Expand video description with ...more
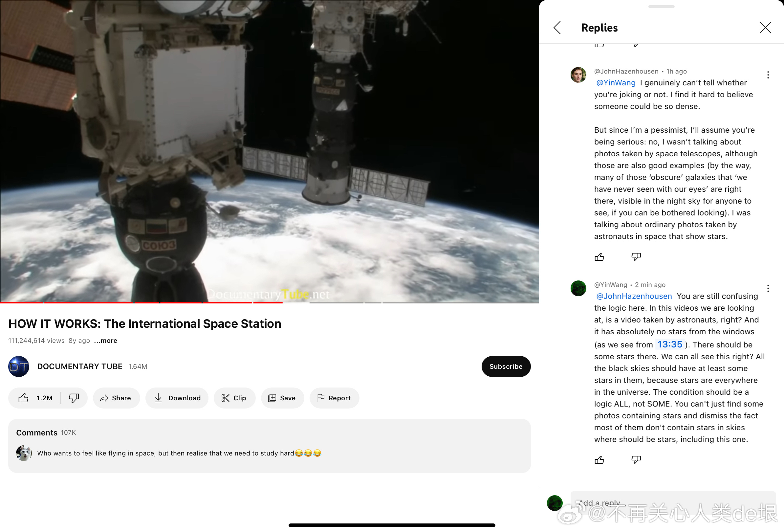The width and height of the screenshot is (784, 532). 106,341
